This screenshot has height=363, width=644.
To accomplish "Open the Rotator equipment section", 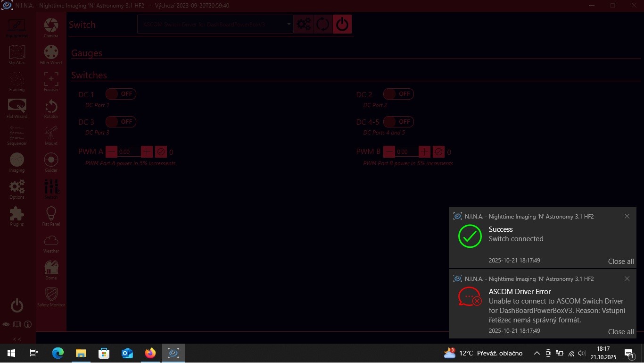I will (x=51, y=108).
